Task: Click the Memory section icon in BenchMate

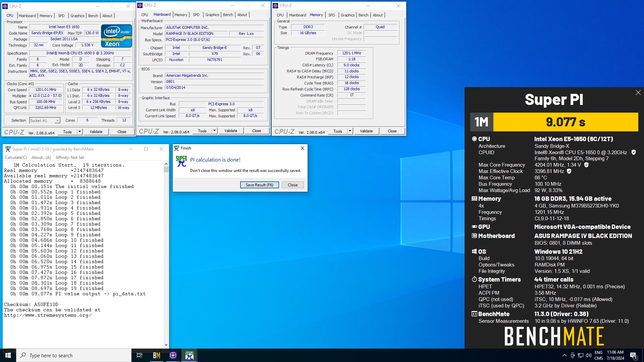Action: click(x=474, y=198)
